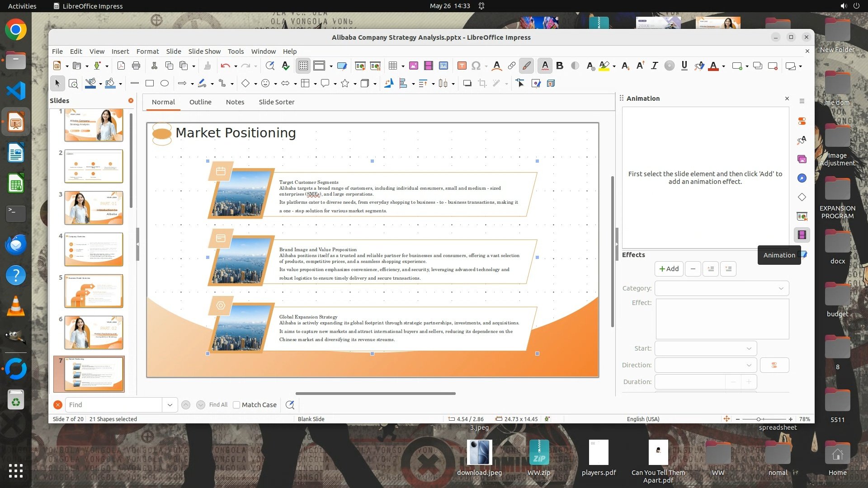
Task: Open Slide Transition sidebar deck icon
Action: point(802,216)
